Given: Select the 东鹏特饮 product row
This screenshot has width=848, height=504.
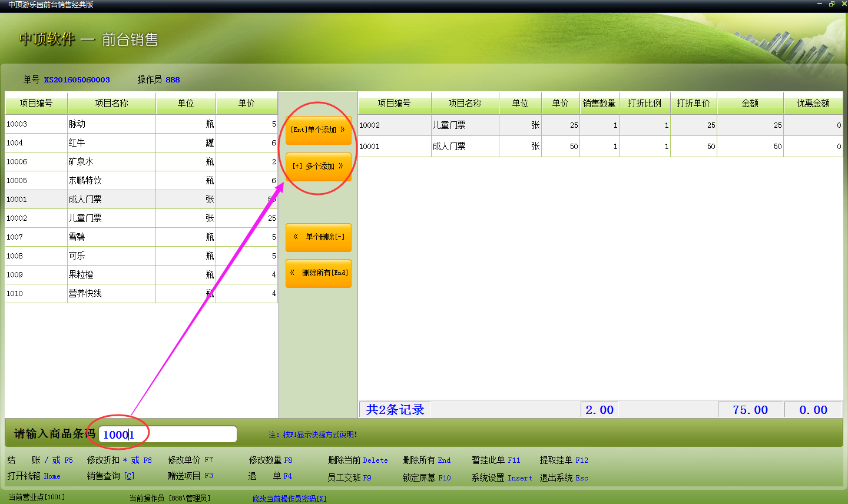Looking at the screenshot, I should pyautogui.click(x=141, y=180).
